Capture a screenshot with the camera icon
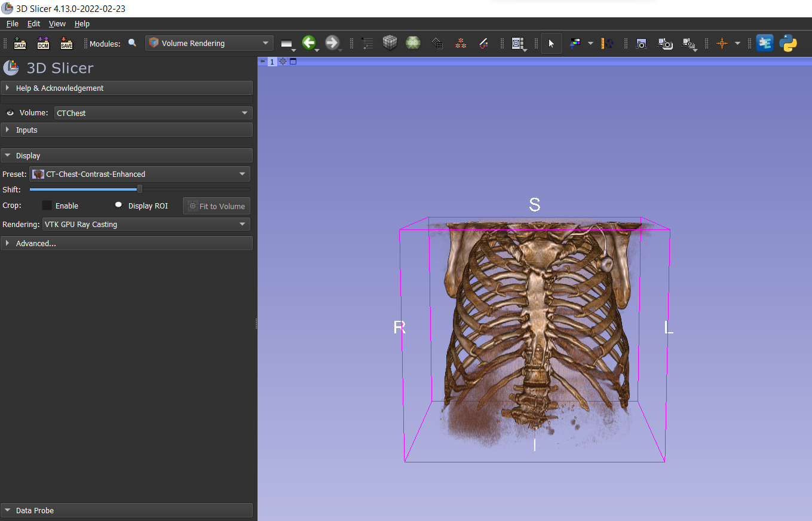The height and width of the screenshot is (521, 812). (x=641, y=43)
